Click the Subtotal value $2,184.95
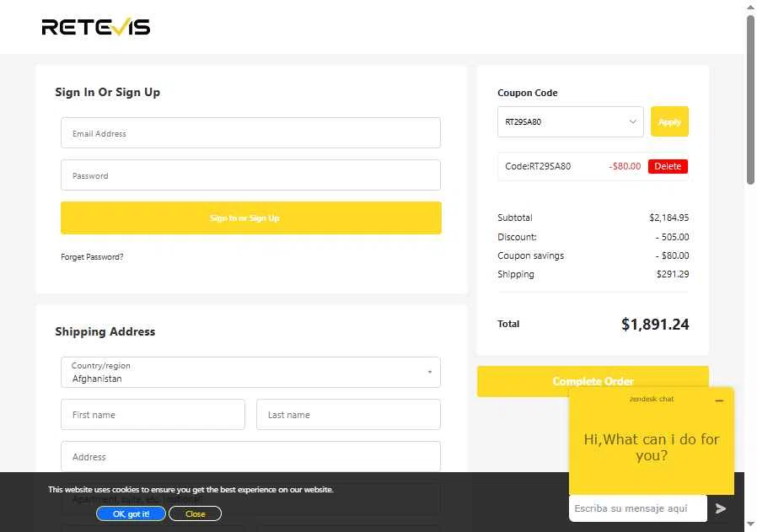Viewport: 757px width, 532px height. [668, 218]
